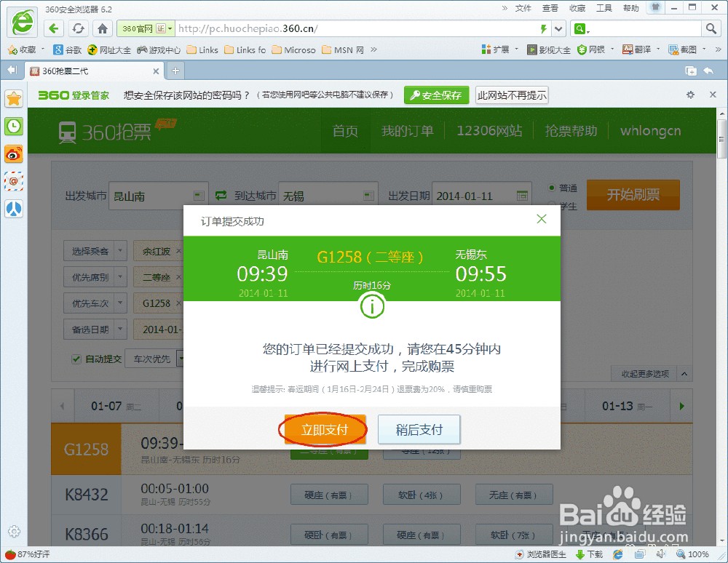The width and height of the screenshot is (728, 563).
Task: Open 影视大全 toolbar item
Action: [x=548, y=49]
